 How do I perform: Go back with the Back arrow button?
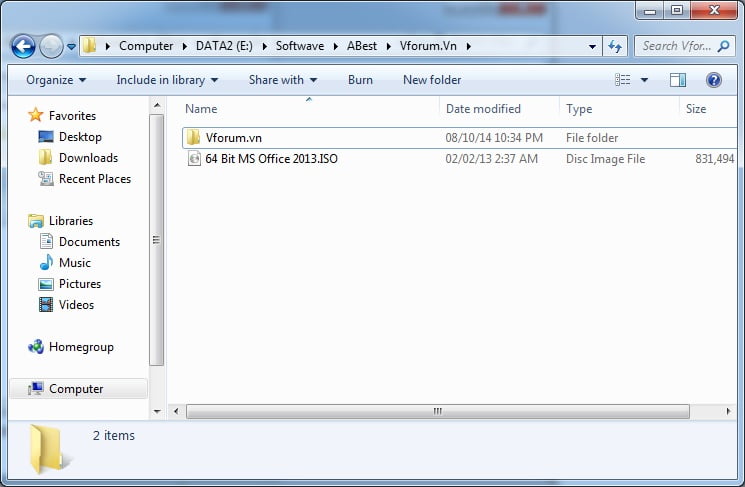coord(23,47)
